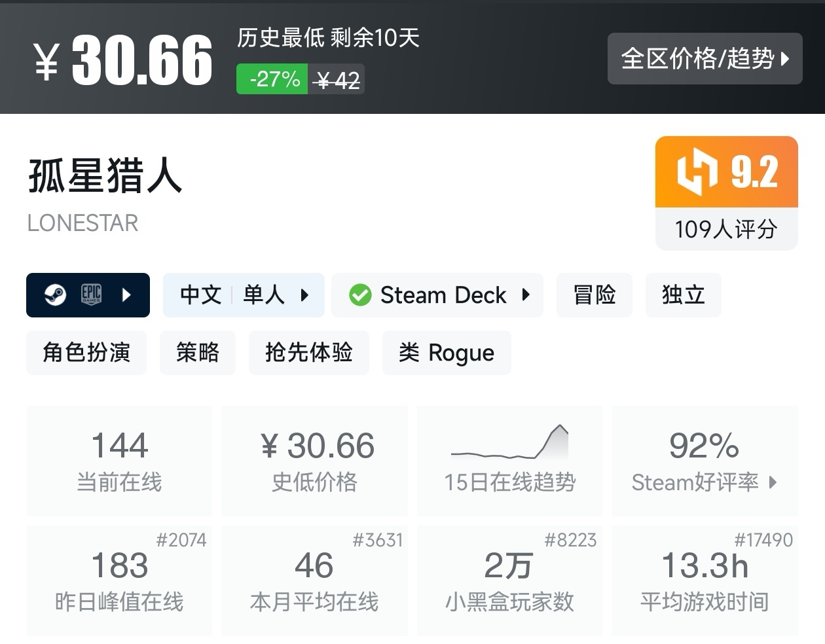
Task: Select the 抢先体验 early access tag
Action: [x=308, y=353]
